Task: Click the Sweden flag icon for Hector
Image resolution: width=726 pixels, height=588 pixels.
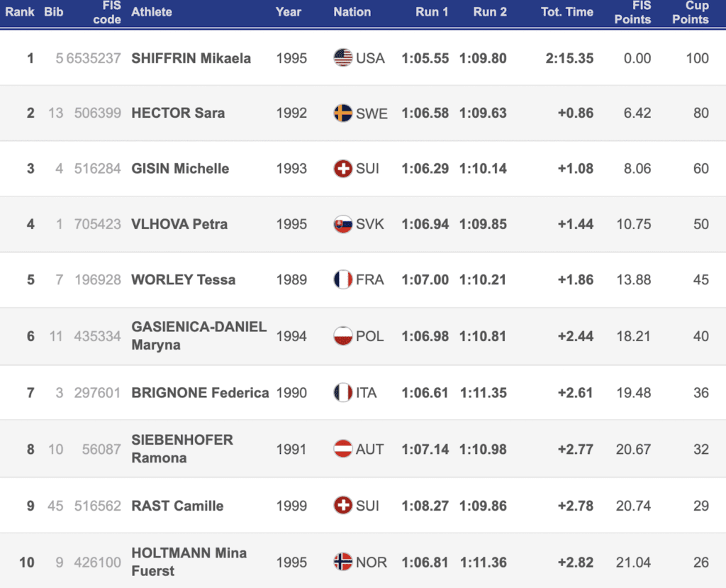Action: point(343,113)
